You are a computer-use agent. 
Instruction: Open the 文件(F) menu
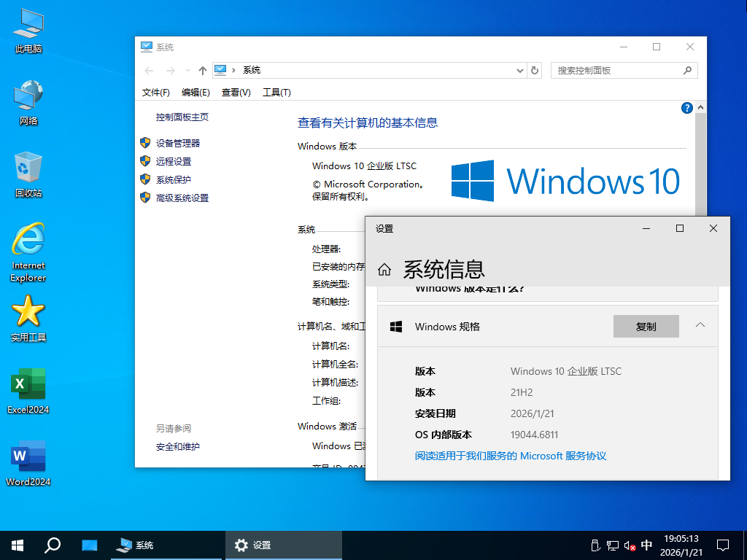coord(155,92)
